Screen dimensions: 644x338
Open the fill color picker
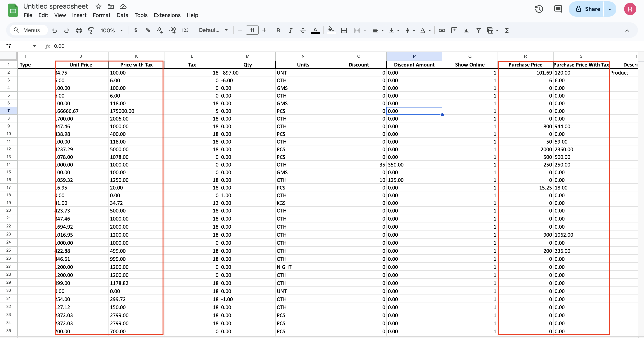[331, 30]
